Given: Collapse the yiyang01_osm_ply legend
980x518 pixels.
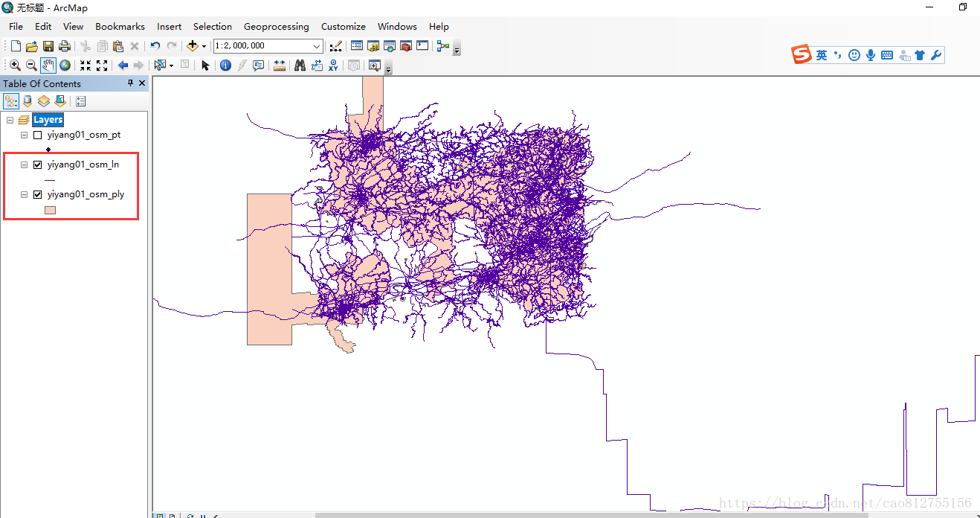Looking at the screenshot, I should [24, 195].
